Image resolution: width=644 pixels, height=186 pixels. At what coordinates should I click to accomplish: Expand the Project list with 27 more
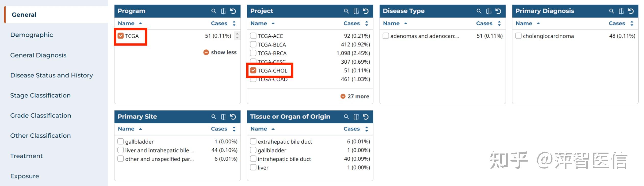coord(355,96)
